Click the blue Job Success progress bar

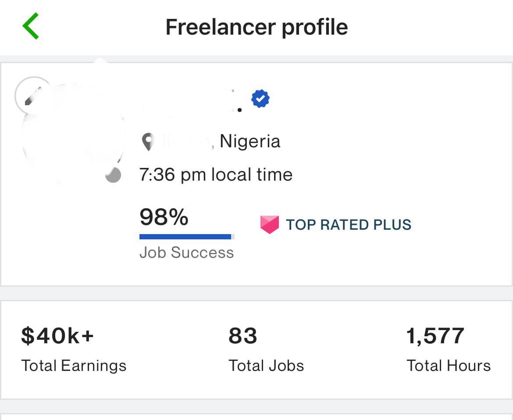[187, 237]
